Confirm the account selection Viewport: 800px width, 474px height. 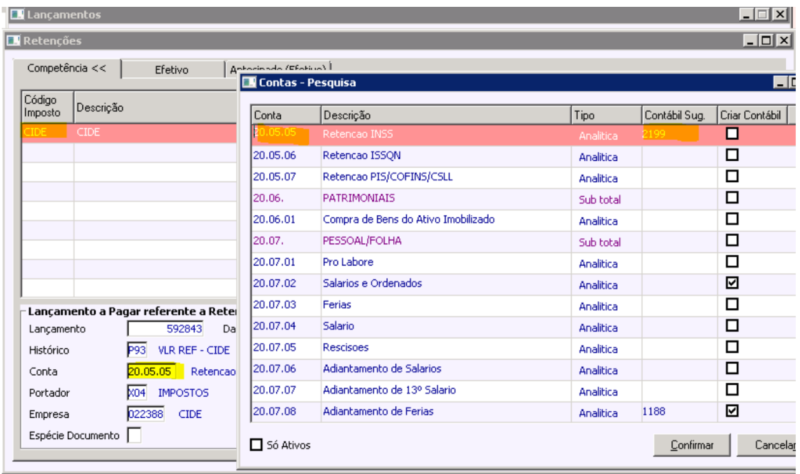pos(692,445)
